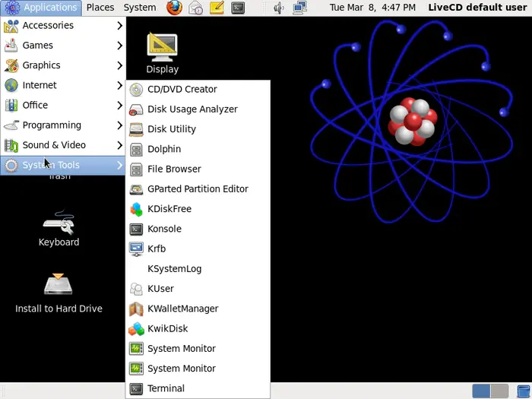
Task: Select the Programming menu category
Action: point(63,125)
